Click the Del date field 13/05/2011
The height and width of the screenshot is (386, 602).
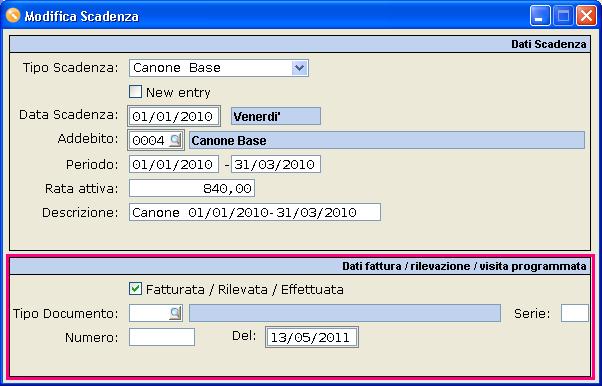312,337
